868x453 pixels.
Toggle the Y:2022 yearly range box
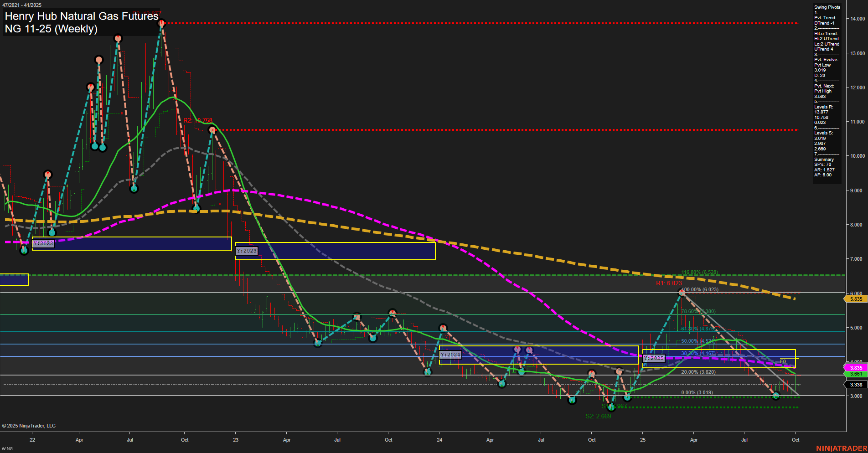[44, 243]
